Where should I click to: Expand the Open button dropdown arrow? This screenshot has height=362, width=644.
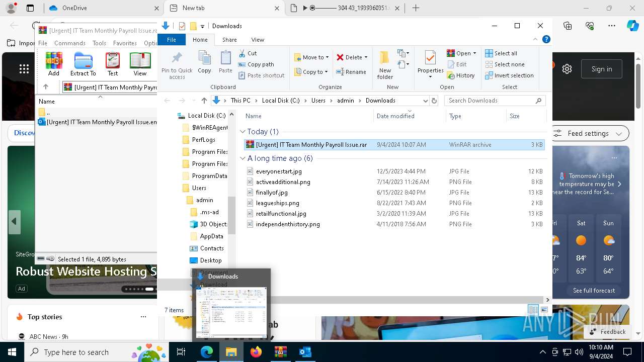point(475,53)
